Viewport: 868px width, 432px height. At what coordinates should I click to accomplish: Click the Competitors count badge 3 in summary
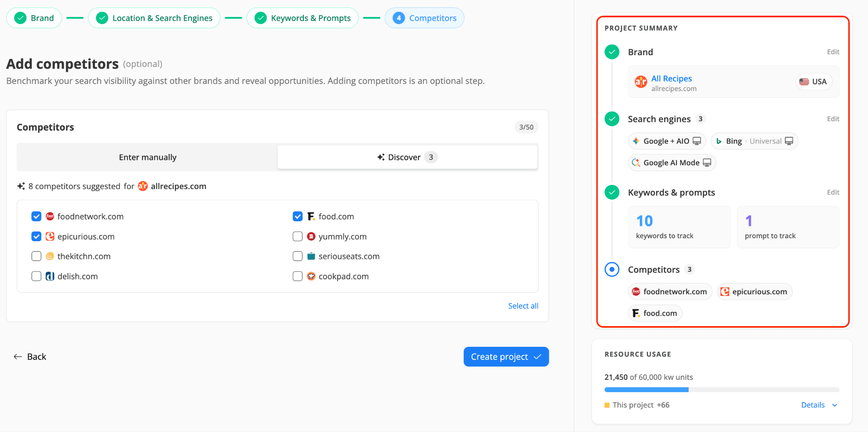click(x=690, y=270)
